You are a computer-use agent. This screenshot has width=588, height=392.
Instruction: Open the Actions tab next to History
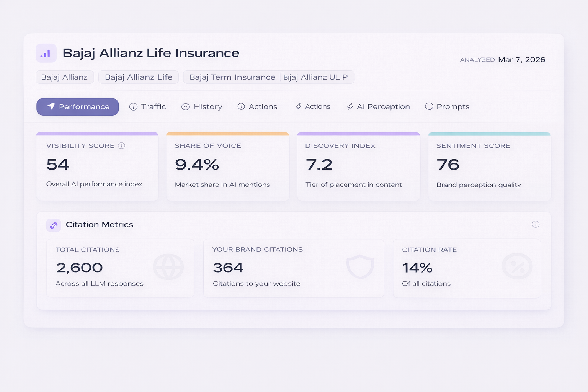point(257,107)
